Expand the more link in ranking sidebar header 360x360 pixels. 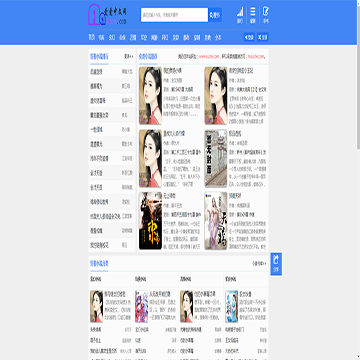pyautogui.click(x=129, y=56)
